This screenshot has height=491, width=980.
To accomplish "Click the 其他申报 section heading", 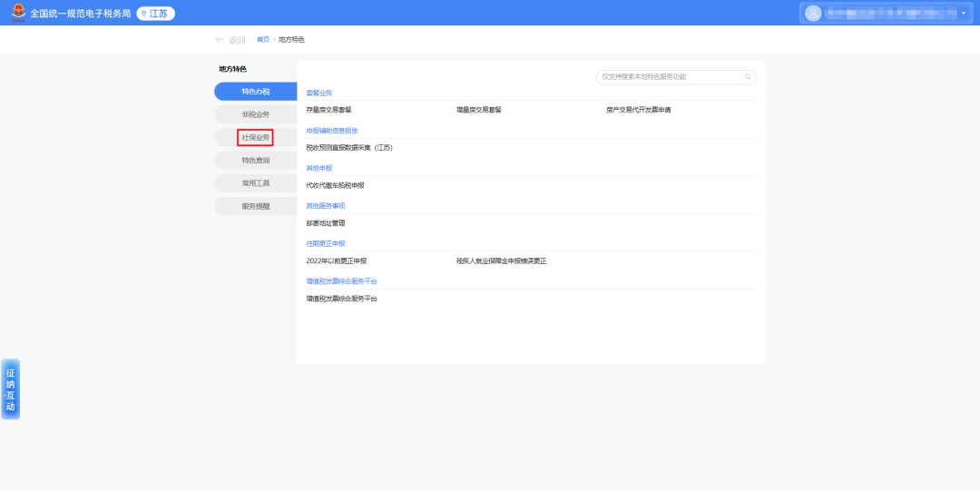I will [318, 168].
